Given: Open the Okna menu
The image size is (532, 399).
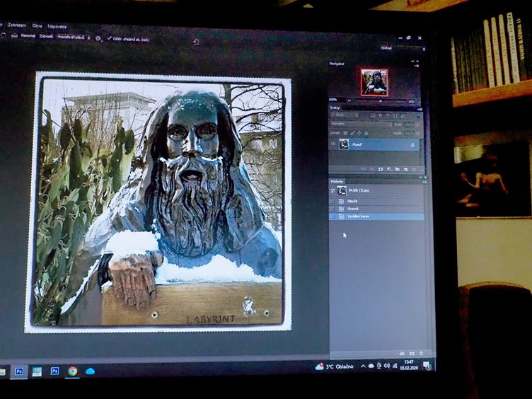Looking at the screenshot, I should coord(37,25).
